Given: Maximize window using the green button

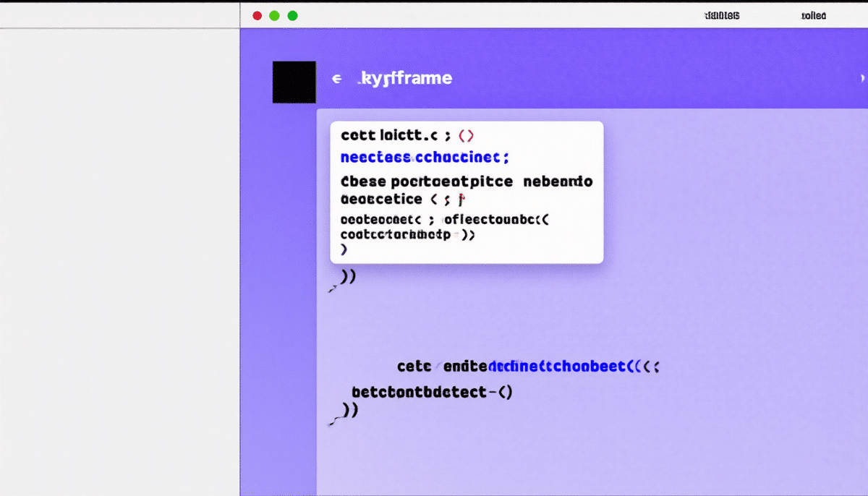Looking at the screenshot, I should click(292, 15).
